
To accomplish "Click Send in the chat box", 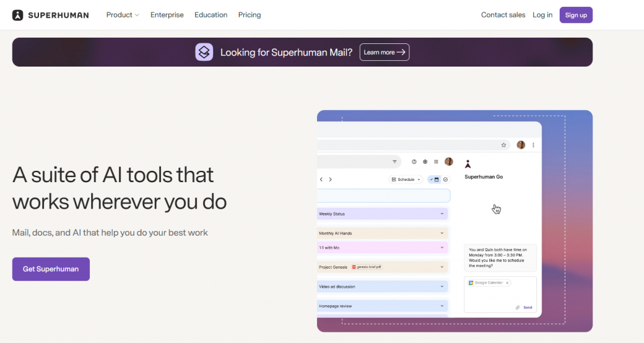I will click(x=528, y=307).
